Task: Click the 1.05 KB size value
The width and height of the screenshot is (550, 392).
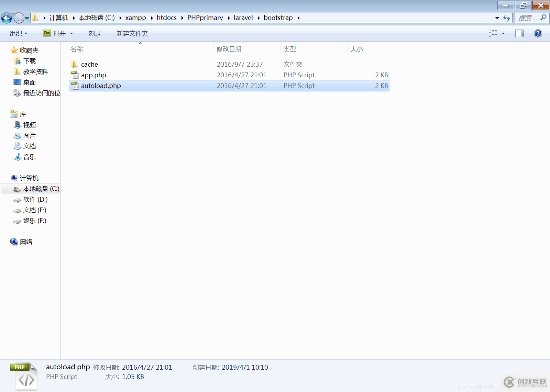Action: click(133, 377)
